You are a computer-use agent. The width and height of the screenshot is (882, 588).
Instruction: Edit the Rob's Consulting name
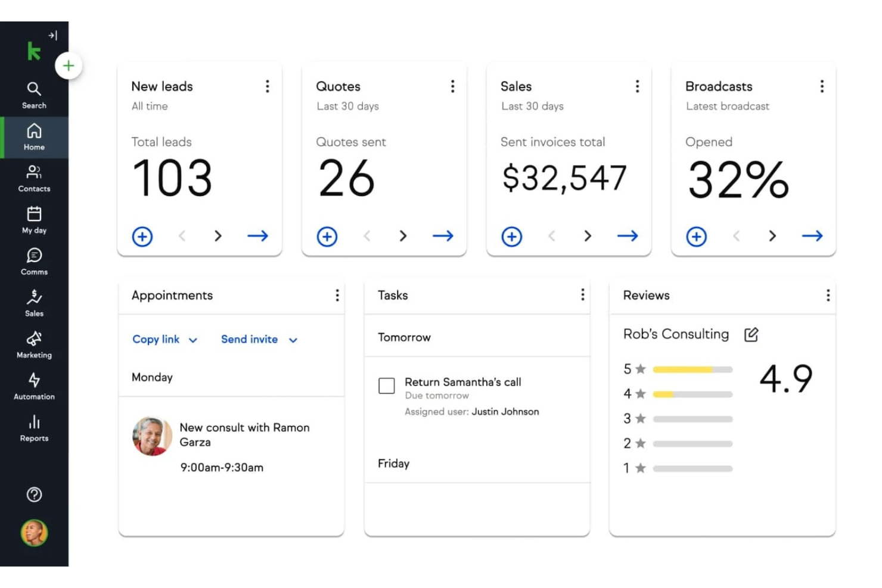tap(751, 335)
